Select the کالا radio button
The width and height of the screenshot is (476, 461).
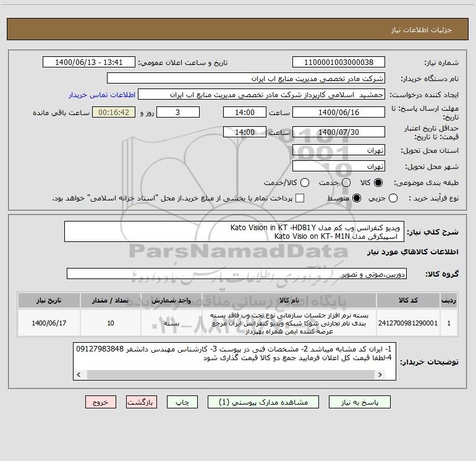point(378,183)
